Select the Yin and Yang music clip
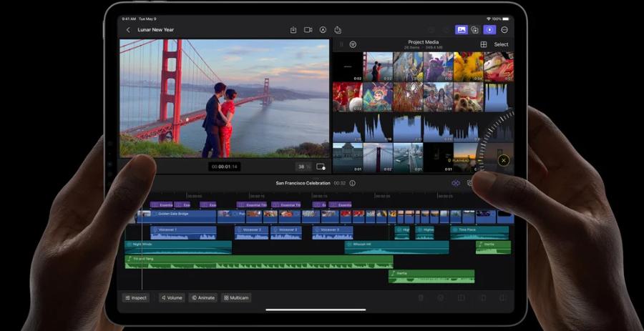Image resolution: width=644 pixels, height=331 pixels. tap(259, 262)
